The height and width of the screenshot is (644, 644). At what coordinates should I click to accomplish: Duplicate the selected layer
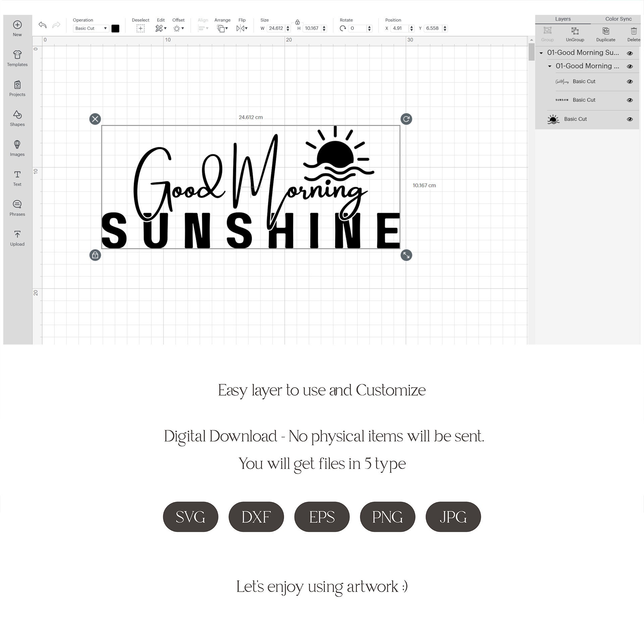(605, 34)
